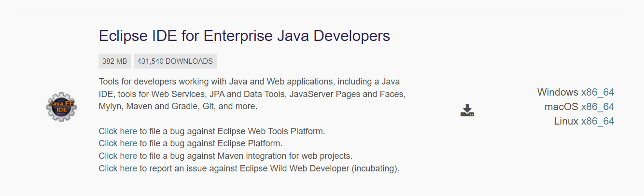Image resolution: width=644 pixels, height=196 pixels.
Task: Select the Windows x86_64 download link
Action: pos(598,92)
